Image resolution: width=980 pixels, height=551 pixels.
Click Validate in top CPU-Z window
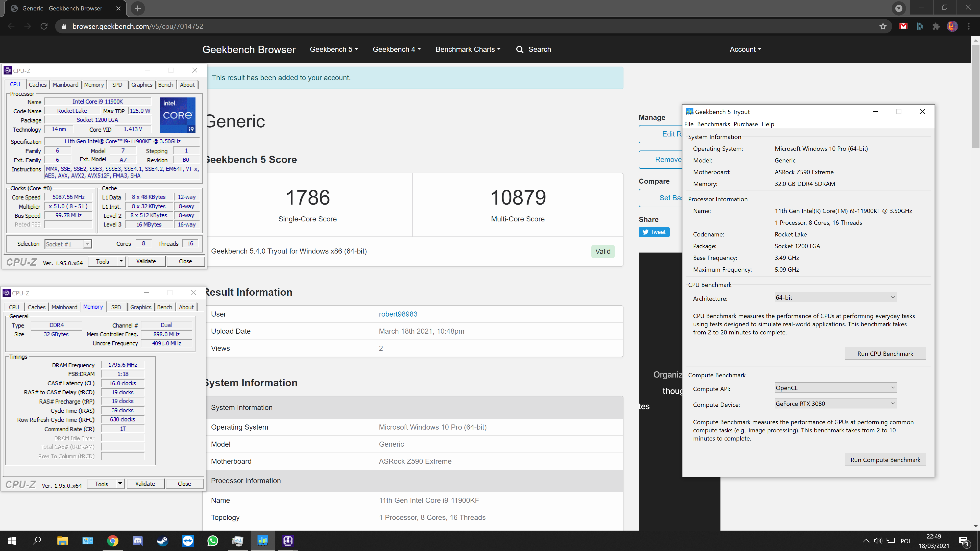click(x=146, y=261)
